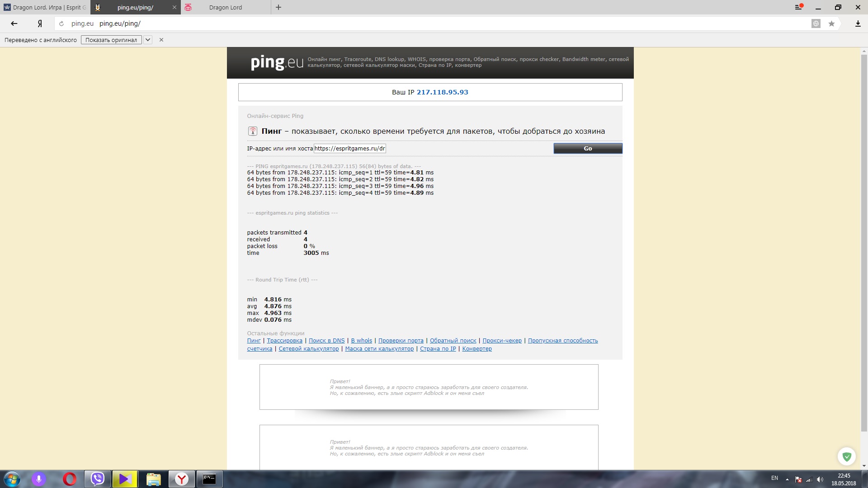Click the volume speaker tray icon
This screenshot has width=868, height=488.
[x=820, y=479]
